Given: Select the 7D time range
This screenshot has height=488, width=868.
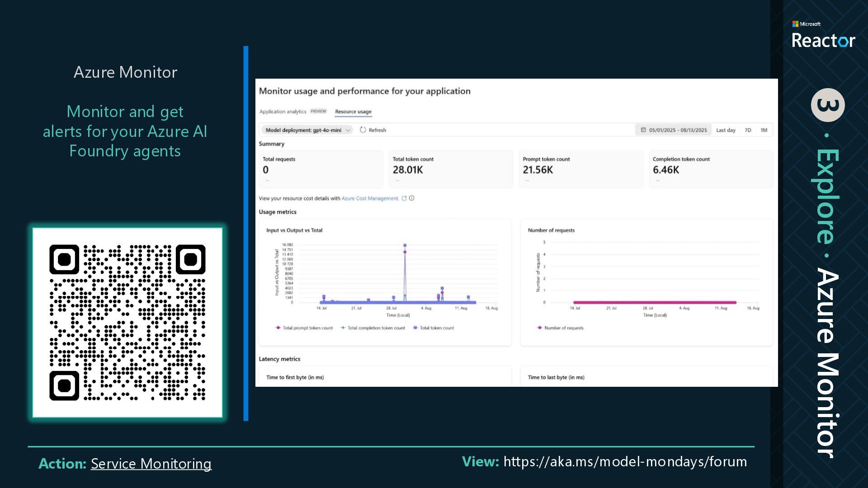Looking at the screenshot, I should click(x=748, y=130).
